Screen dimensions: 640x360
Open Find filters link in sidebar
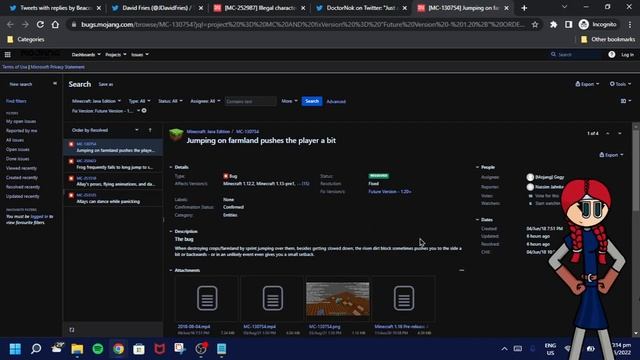[x=16, y=101]
